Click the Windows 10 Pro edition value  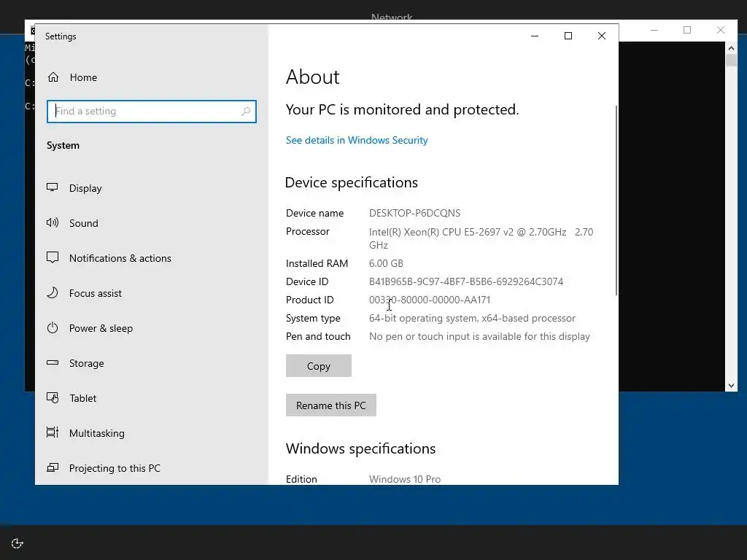tap(404, 479)
